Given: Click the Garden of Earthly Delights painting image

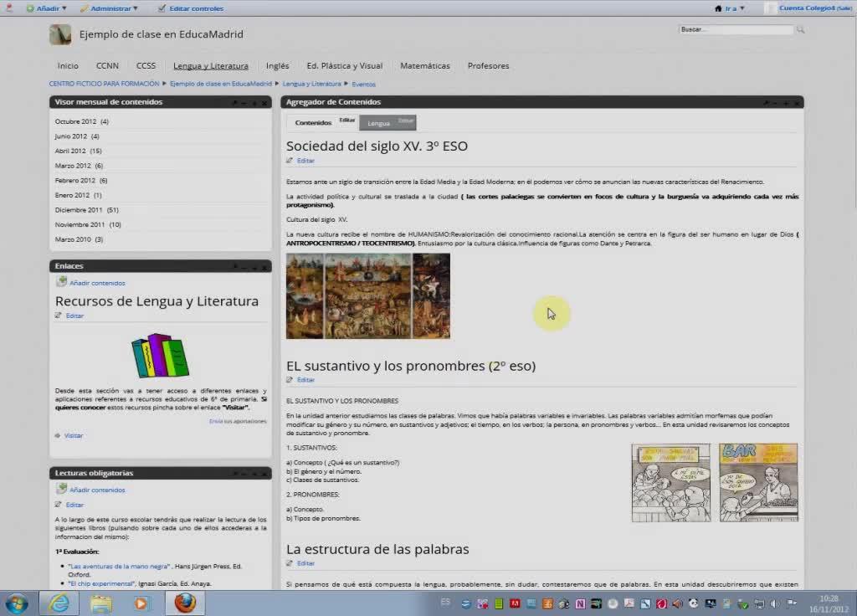Looking at the screenshot, I should [367, 295].
